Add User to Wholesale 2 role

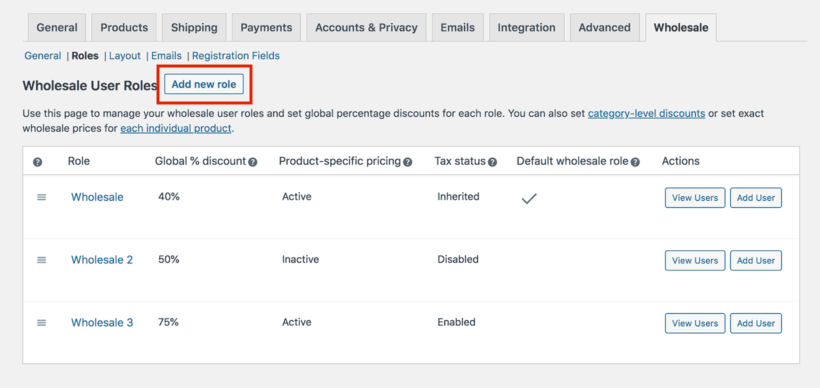pos(756,260)
